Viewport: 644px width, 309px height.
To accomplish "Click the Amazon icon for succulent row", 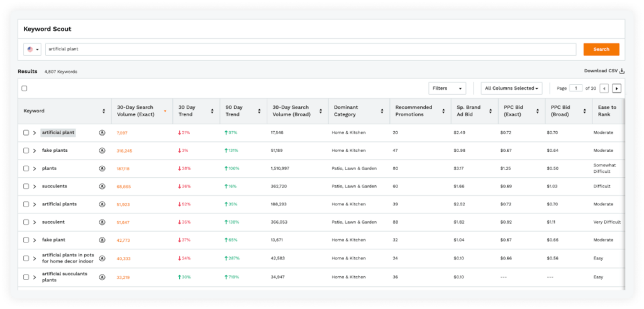I will pyautogui.click(x=102, y=222).
